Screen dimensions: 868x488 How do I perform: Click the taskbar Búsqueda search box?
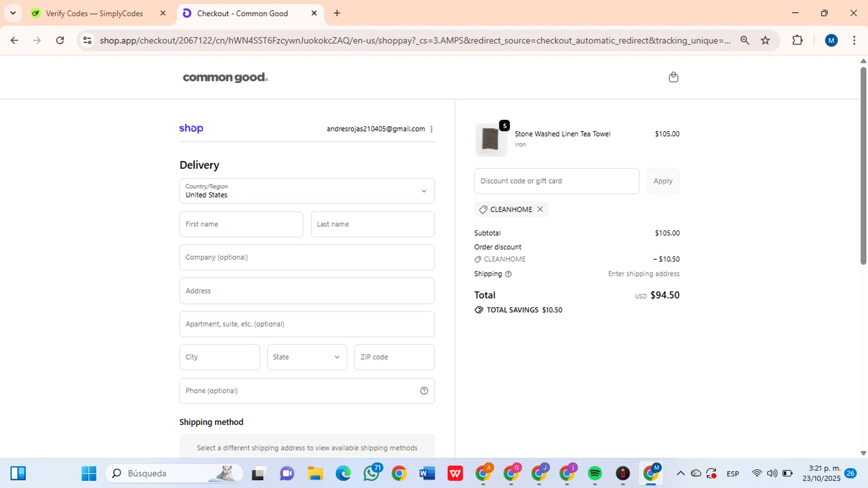pyautogui.click(x=173, y=474)
